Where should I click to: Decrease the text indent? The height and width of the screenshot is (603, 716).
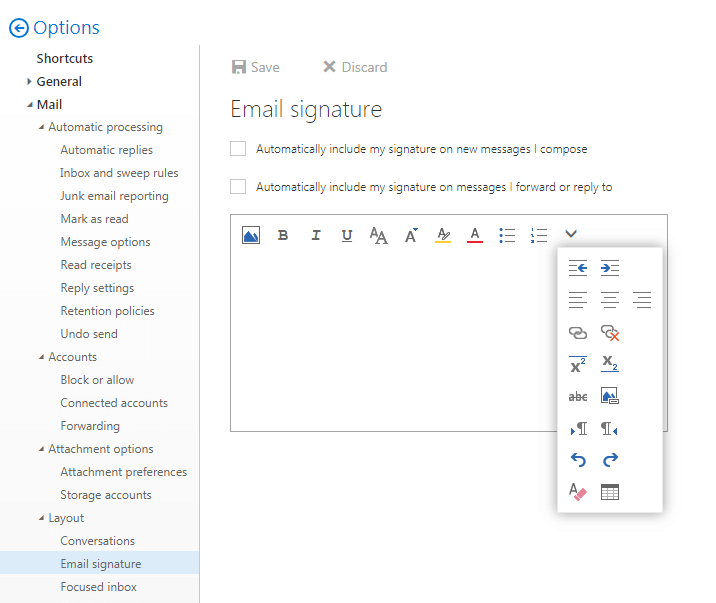(x=578, y=267)
